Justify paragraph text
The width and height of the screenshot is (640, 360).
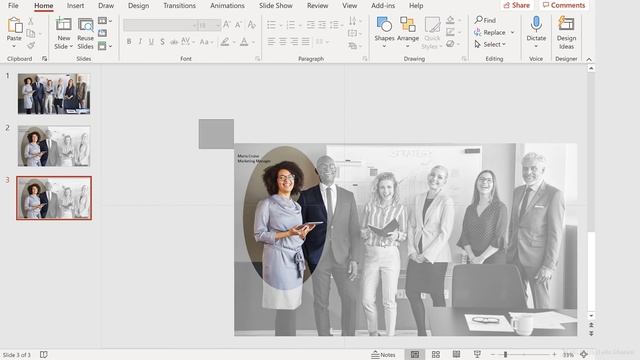pyautogui.click(x=305, y=41)
